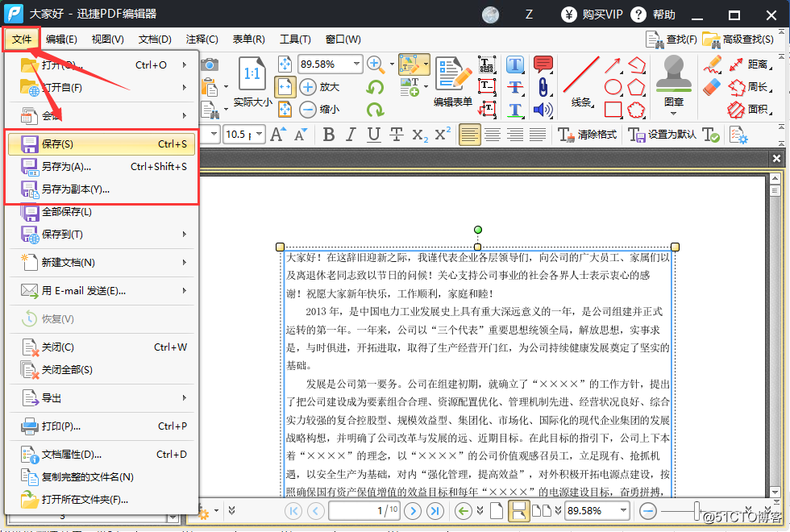
Task: Click 清除格式 clear formatting button
Action: 588,135
